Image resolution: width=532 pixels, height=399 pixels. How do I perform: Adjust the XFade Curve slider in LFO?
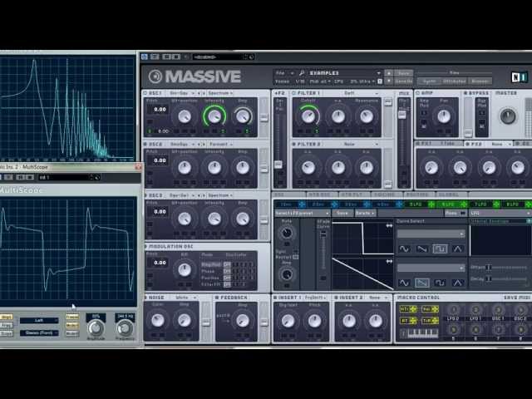click(x=323, y=234)
